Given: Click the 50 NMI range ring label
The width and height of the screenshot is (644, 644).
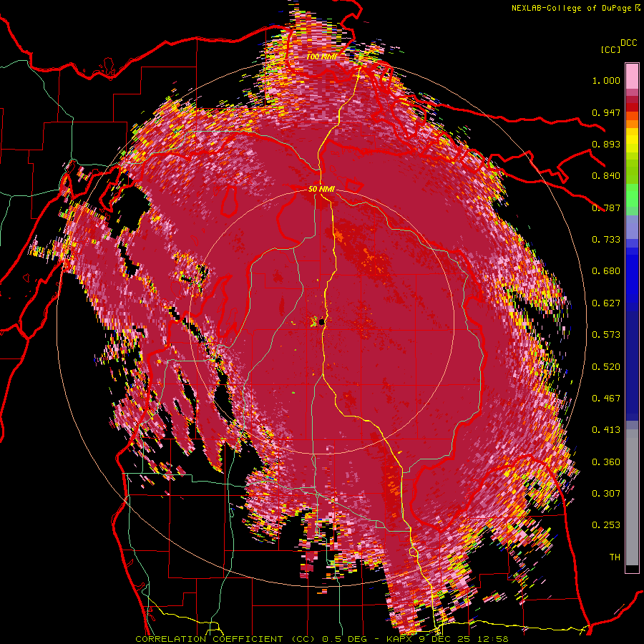Looking at the screenshot, I should pyautogui.click(x=321, y=190).
